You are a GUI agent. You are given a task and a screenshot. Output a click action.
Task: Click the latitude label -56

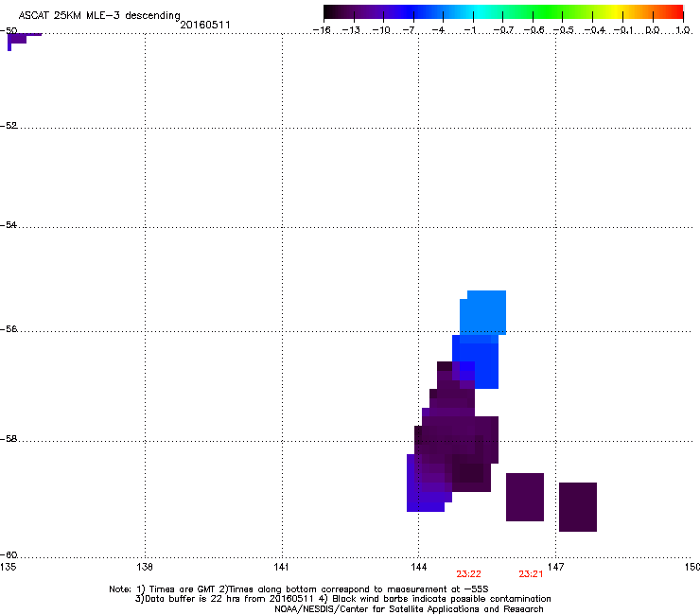(9, 329)
